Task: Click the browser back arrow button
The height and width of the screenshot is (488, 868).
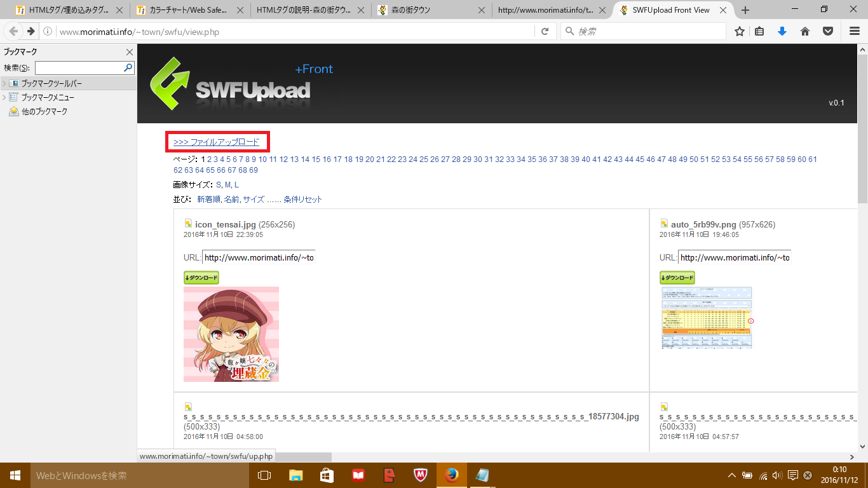Action: click(x=14, y=31)
